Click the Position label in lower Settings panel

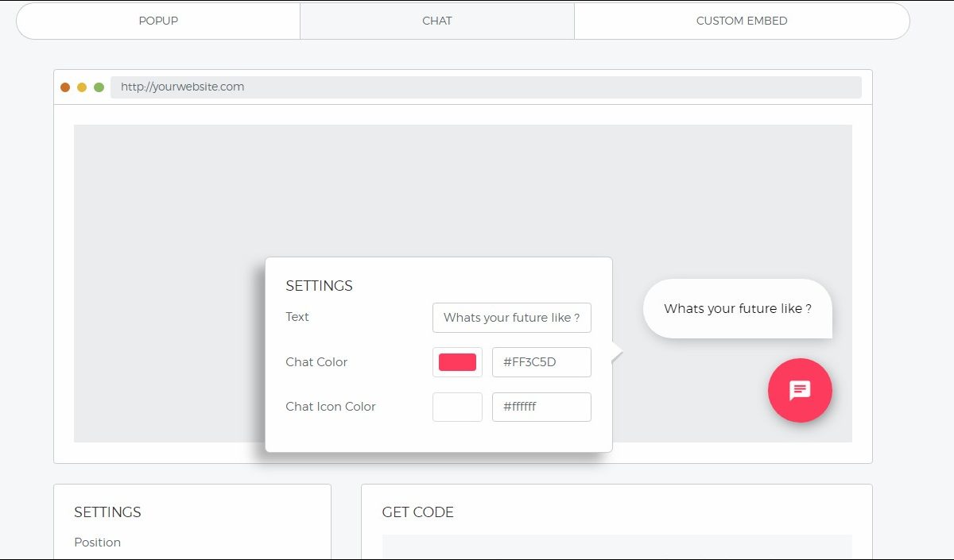pyautogui.click(x=98, y=543)
